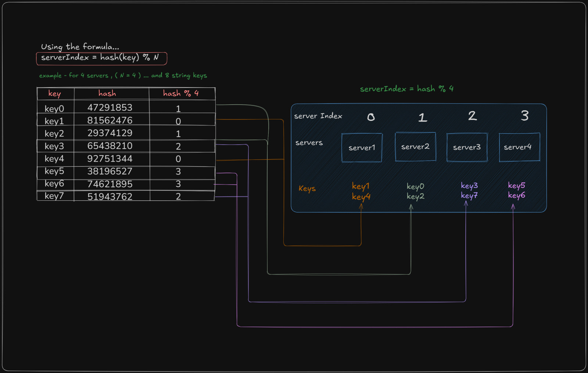Click the orange 'Keys' row label
This screenshot has width=588, height=373.
pyautogui.click(x=307, y=189)
